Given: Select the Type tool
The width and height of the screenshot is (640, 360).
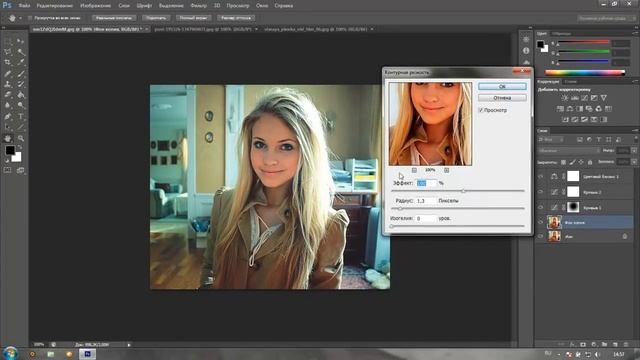Looking at the screenshot, I should click(20, 116).
